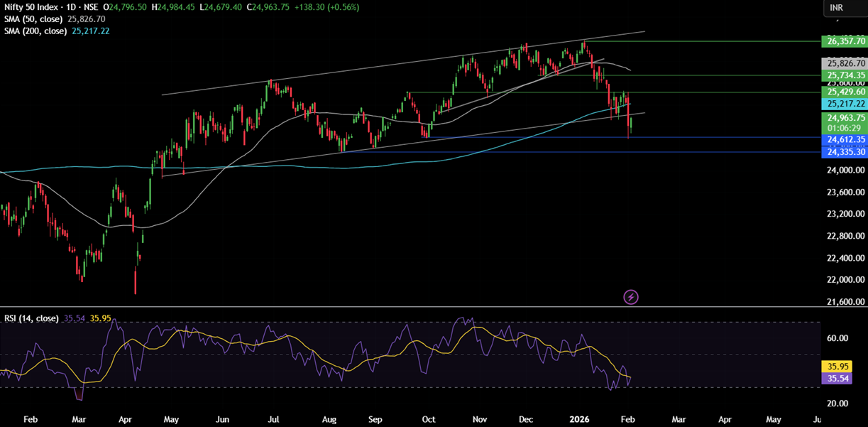Click the 25,429.60 green level label
The height and width of the screenshot is (427, 868).
point(844,92)
